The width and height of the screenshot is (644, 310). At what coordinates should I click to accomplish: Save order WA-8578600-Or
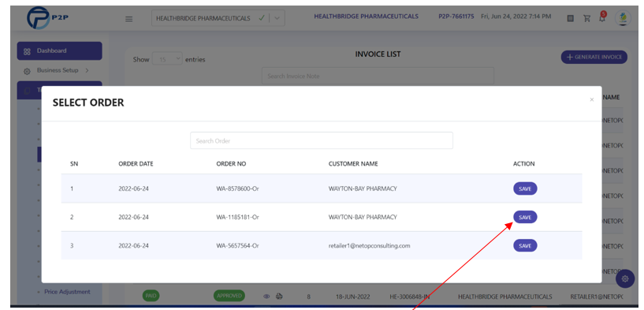[x=525, y=189]
